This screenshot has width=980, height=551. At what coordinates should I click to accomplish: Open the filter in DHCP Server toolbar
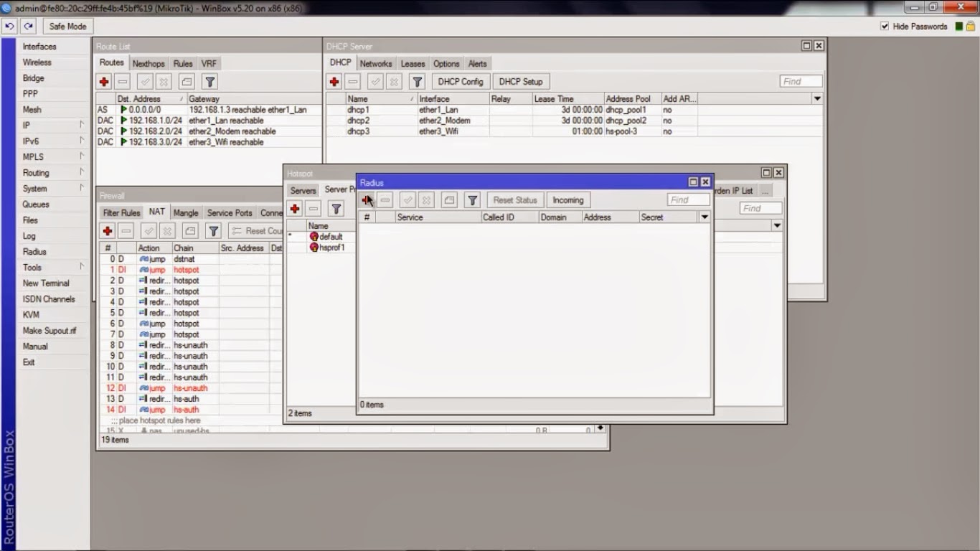[417, 82]
